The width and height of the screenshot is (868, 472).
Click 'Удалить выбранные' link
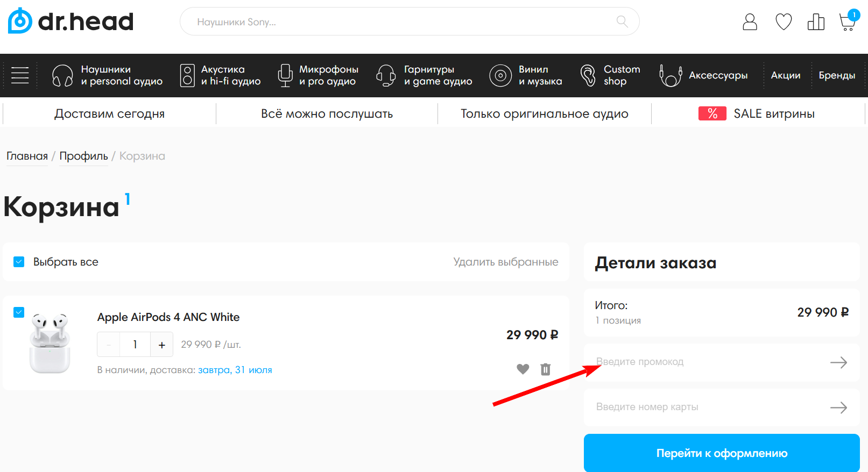(x=505, y=262)
